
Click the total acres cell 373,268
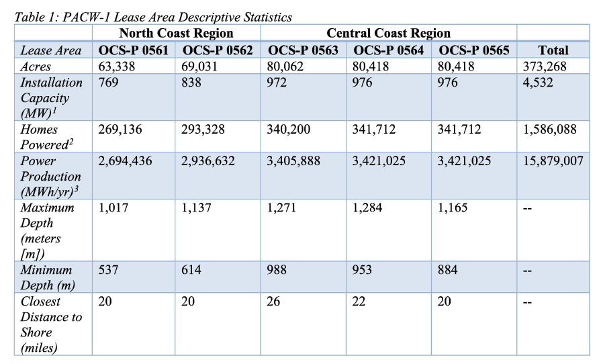pos(544,66)
